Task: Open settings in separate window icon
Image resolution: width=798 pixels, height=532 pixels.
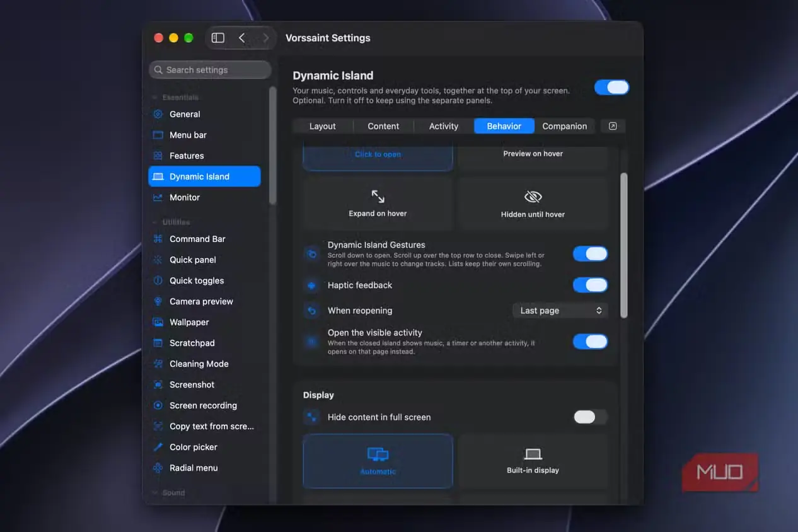Action: click(x=613, y=126)
